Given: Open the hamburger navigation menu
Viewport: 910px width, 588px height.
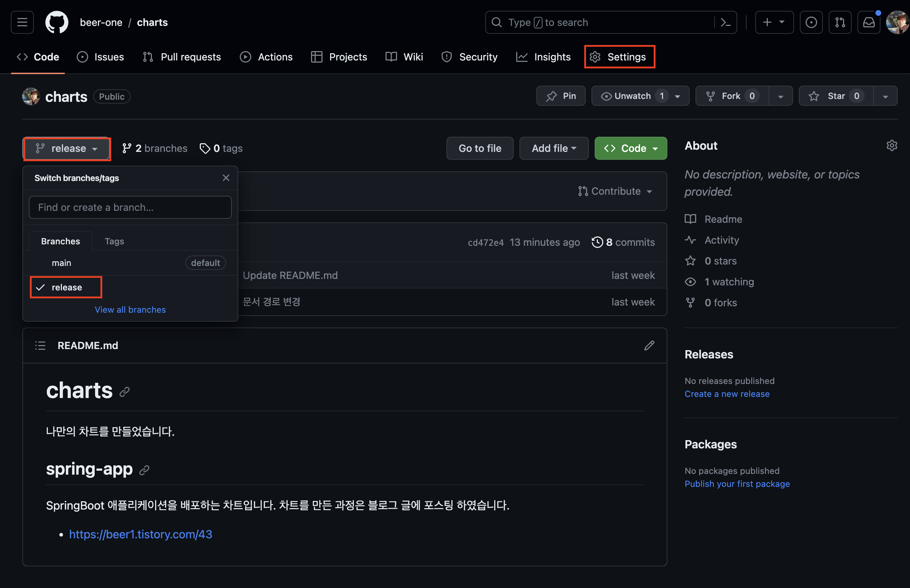Looking at the screenshot, I should 22,23.
